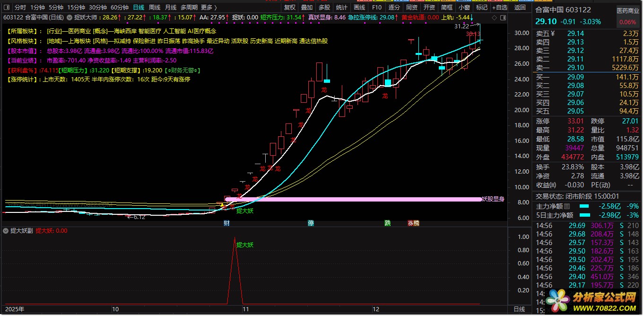Select the 60分钟 period tab
The height and width of the screenshot is (316, 644).
pos(120,8)
